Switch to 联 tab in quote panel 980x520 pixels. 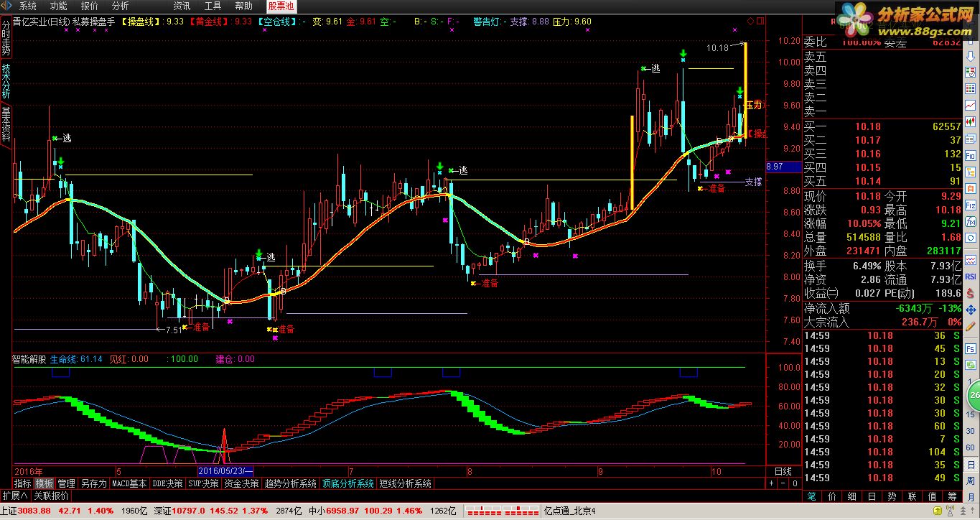[913, 496]
